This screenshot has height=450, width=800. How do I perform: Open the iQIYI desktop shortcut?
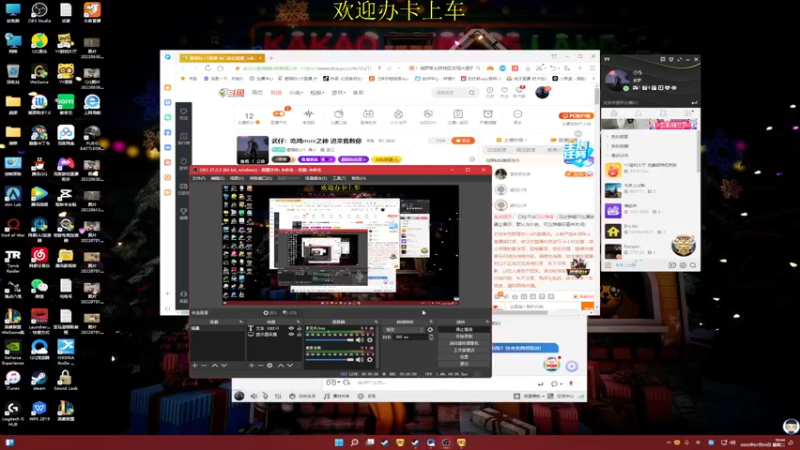click(x=65, y=105)
